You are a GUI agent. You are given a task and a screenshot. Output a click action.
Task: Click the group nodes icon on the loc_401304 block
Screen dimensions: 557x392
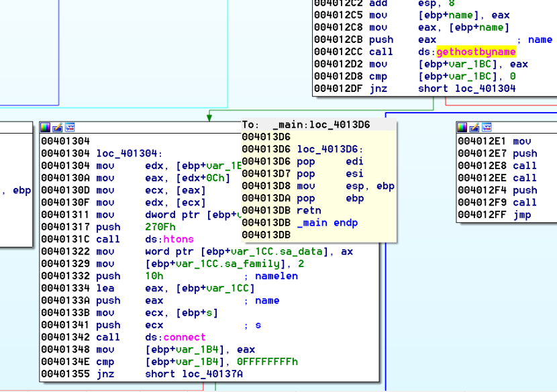click(70, 127)
